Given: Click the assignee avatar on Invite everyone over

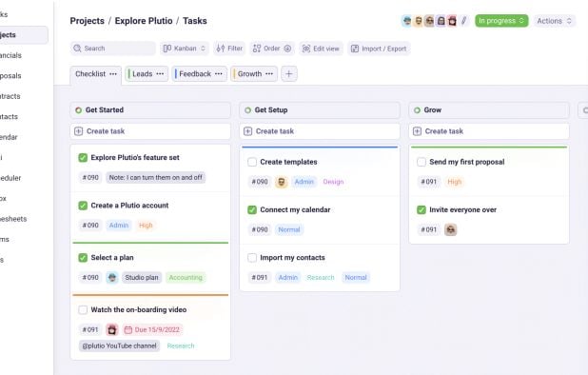Looking at the screenshot, I should click(451, 229).
